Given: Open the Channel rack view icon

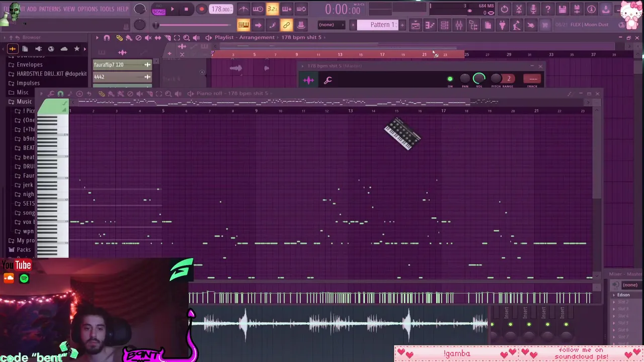Looking at the screenshot, I should point(444,25).
